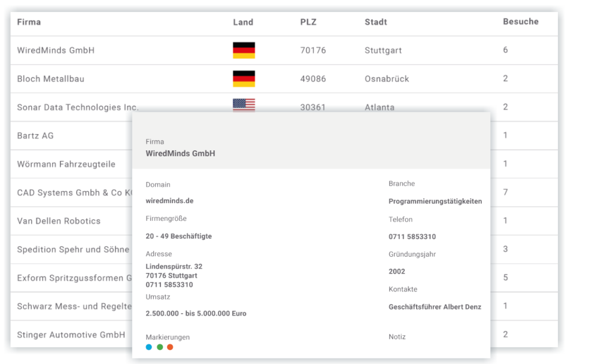Click the Atlanta city cell
The height and width of the screenshot is (364, 613).
(380, 107)
